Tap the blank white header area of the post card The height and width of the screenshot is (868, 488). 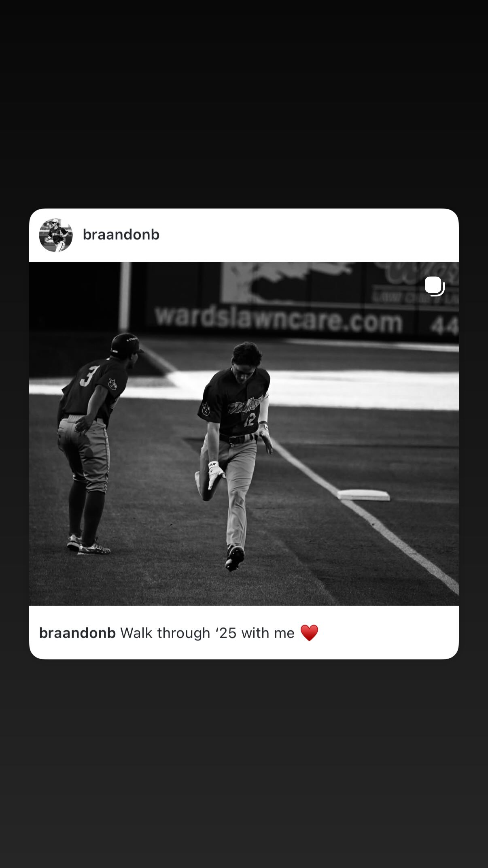(x=308, y=235)
